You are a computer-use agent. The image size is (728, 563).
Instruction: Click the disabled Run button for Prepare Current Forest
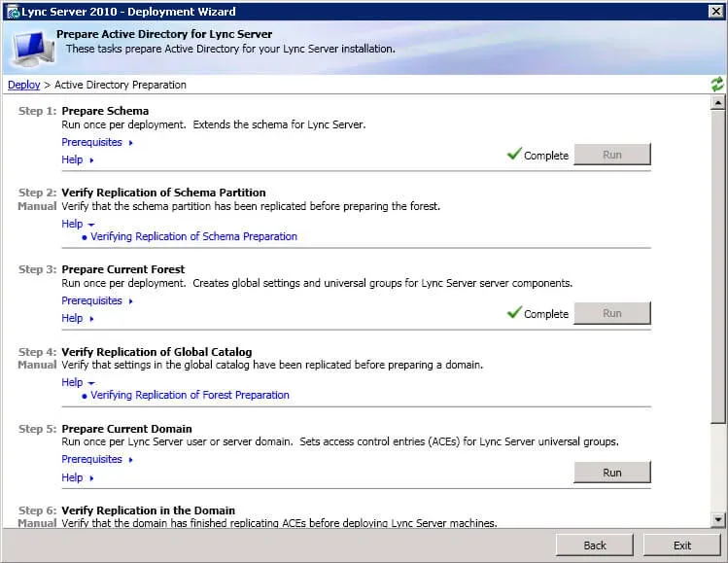click(x=612, y=313)
